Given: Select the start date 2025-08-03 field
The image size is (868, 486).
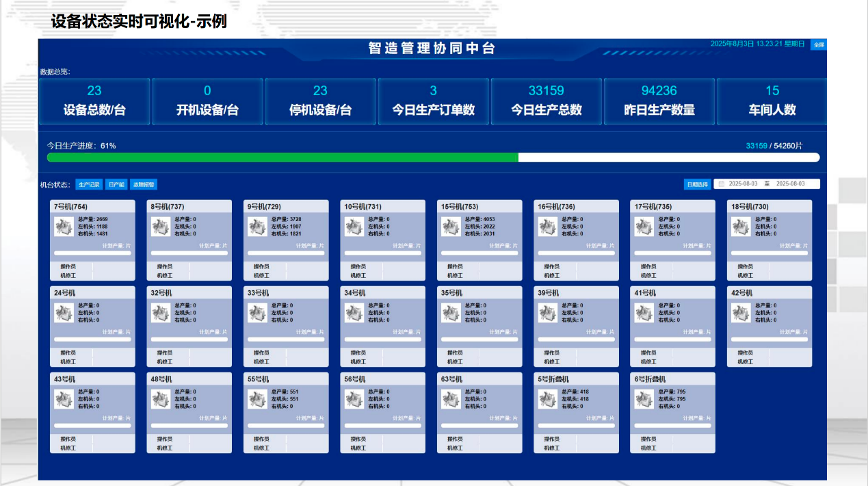Looking at the screenshot, I should click(x=743, y=184).
